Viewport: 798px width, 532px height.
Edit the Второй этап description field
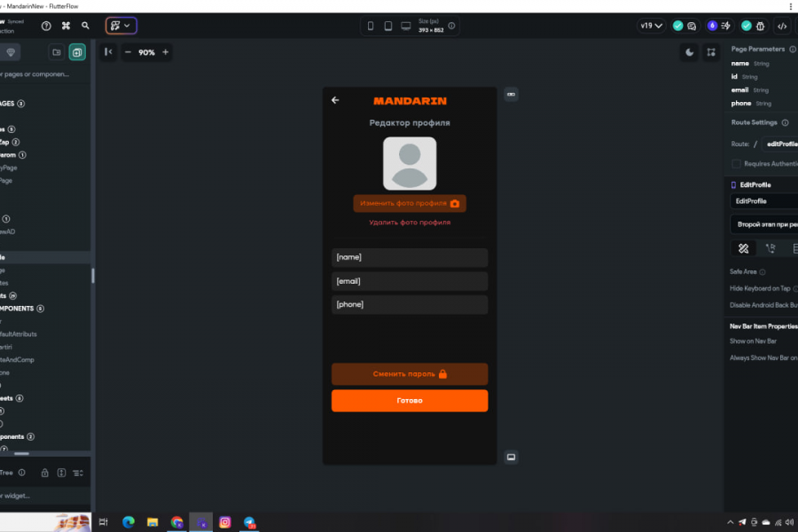click(764, 224)
